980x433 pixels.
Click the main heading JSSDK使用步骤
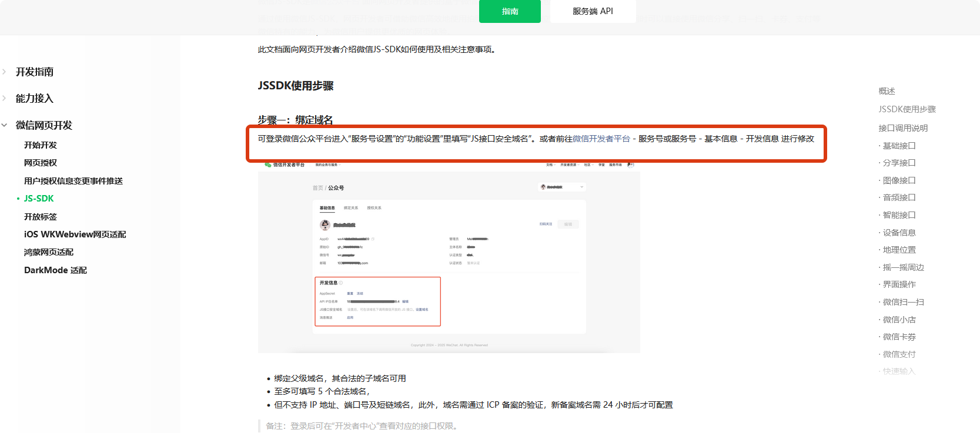point(296,86)
